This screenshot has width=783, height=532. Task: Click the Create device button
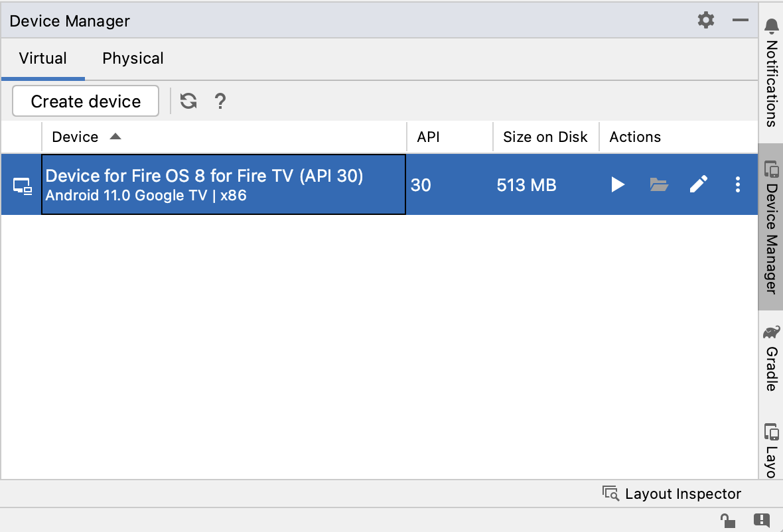(86, 101)
